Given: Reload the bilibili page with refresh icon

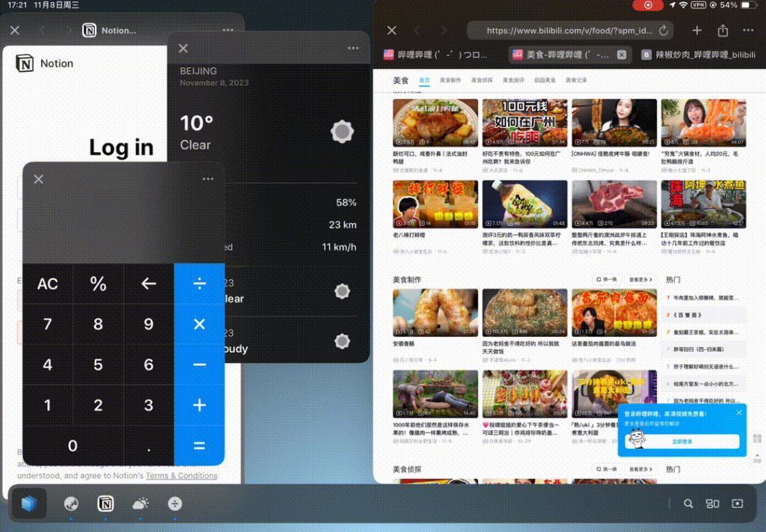Looking at the screenshot, I should click(x=664, y=30).
